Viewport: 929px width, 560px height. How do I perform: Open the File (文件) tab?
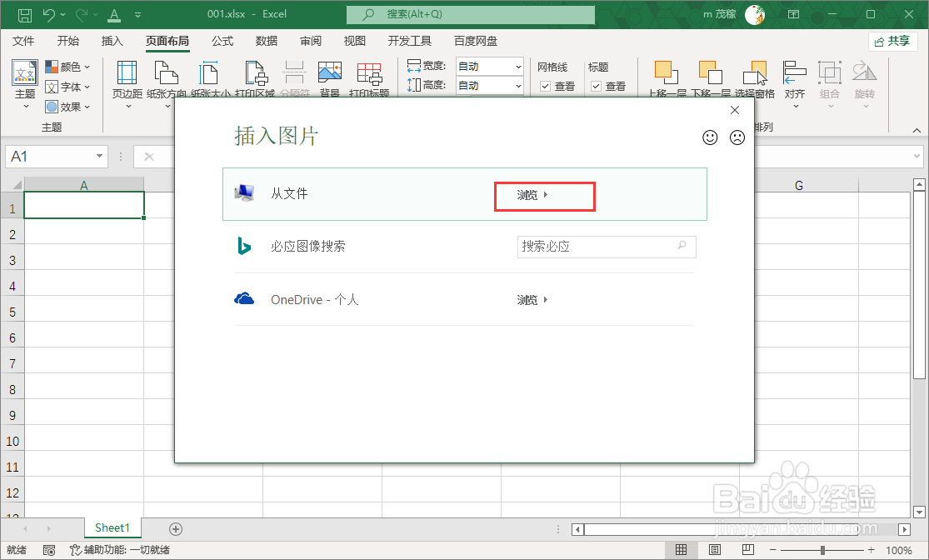23,41
